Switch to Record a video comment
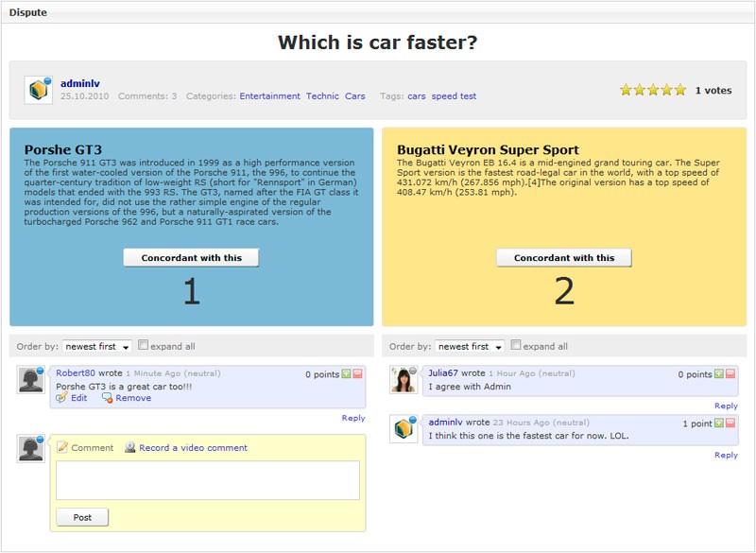The image size is (756, 553). click(x=194, y=448)
